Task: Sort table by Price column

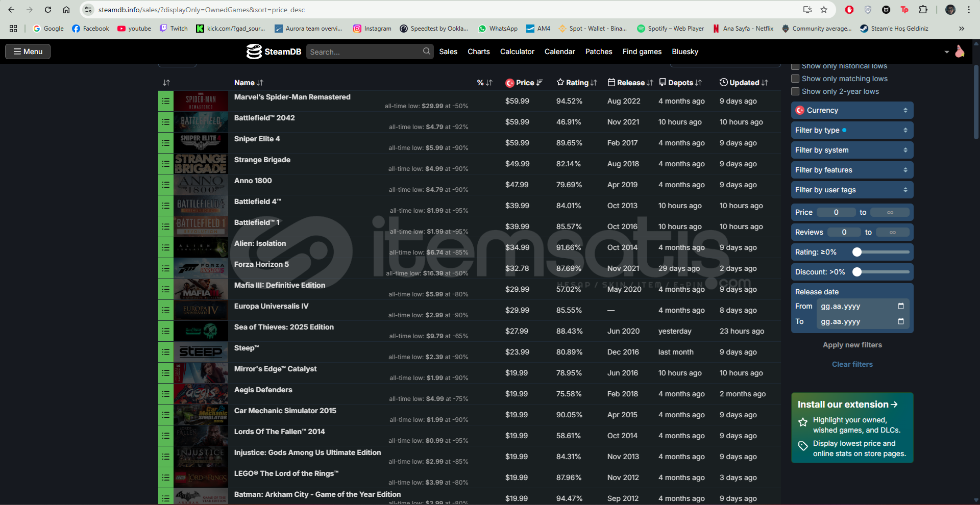Action: click(x=524, y=83)
